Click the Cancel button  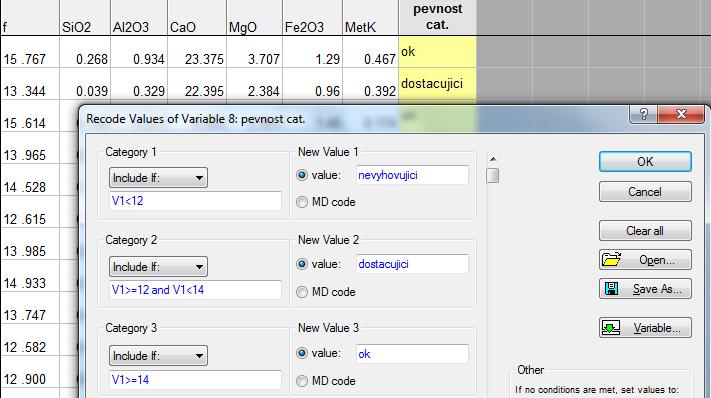pos(645,192)
